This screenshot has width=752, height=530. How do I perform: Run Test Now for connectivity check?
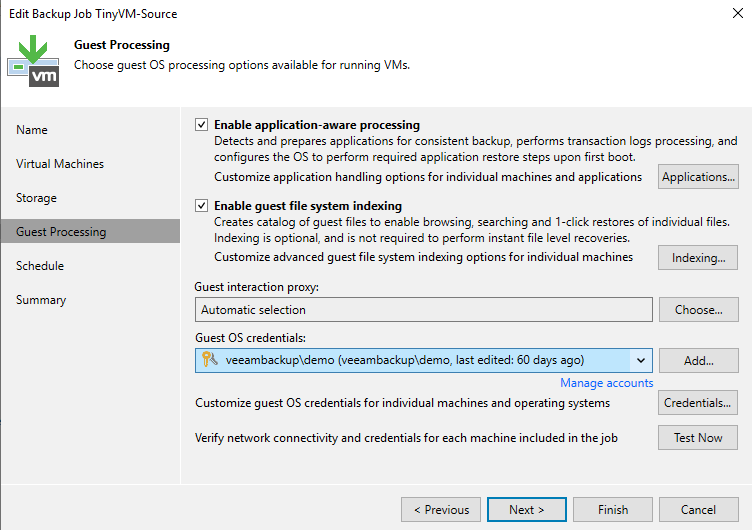coord(698,438)
